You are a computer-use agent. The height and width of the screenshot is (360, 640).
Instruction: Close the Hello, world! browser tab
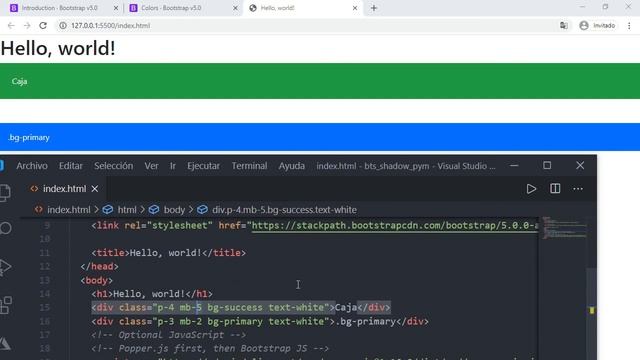tap(355, 8)
